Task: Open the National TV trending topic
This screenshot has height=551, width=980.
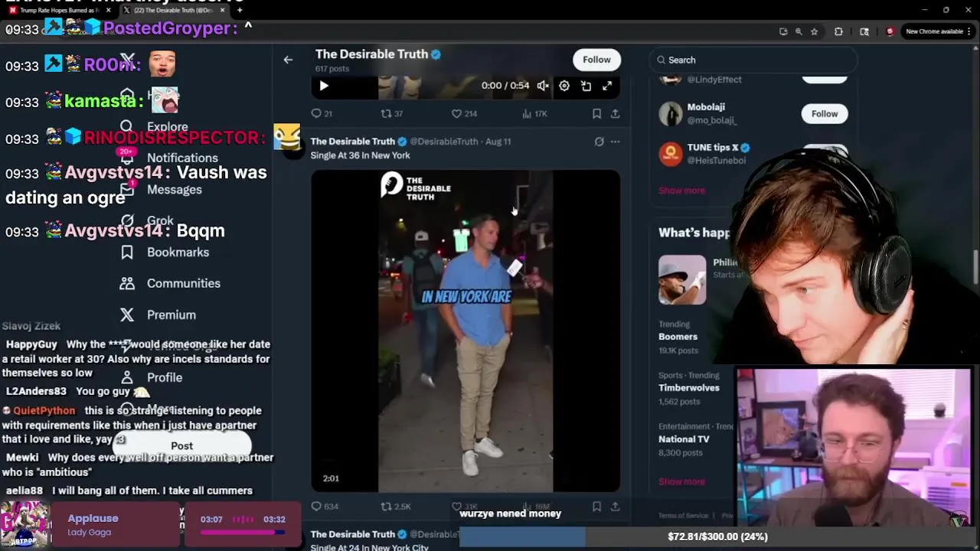Action: click(684, 439)
